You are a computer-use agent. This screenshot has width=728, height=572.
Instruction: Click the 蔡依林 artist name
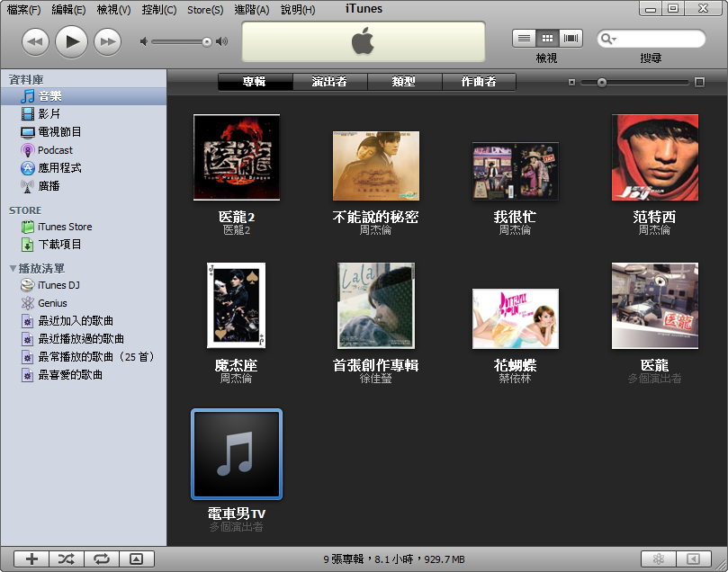pos(515,379)
